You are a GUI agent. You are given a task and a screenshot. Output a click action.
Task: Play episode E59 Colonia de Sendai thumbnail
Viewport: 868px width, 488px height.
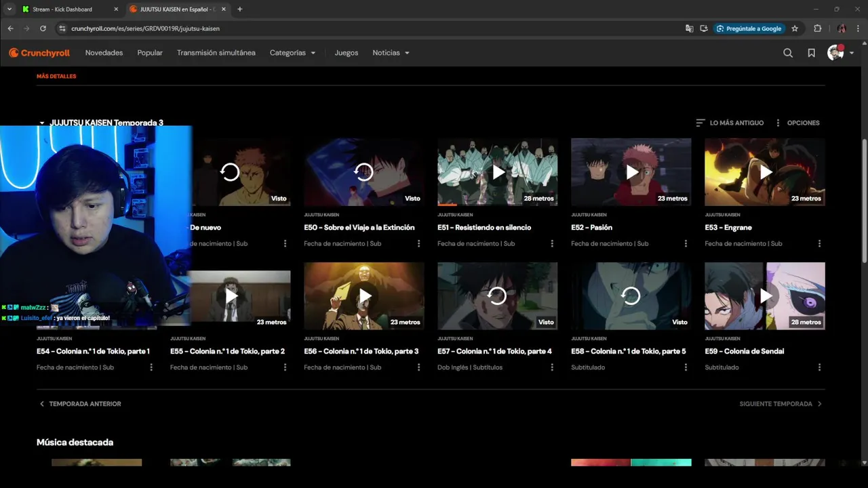(765, 296)
